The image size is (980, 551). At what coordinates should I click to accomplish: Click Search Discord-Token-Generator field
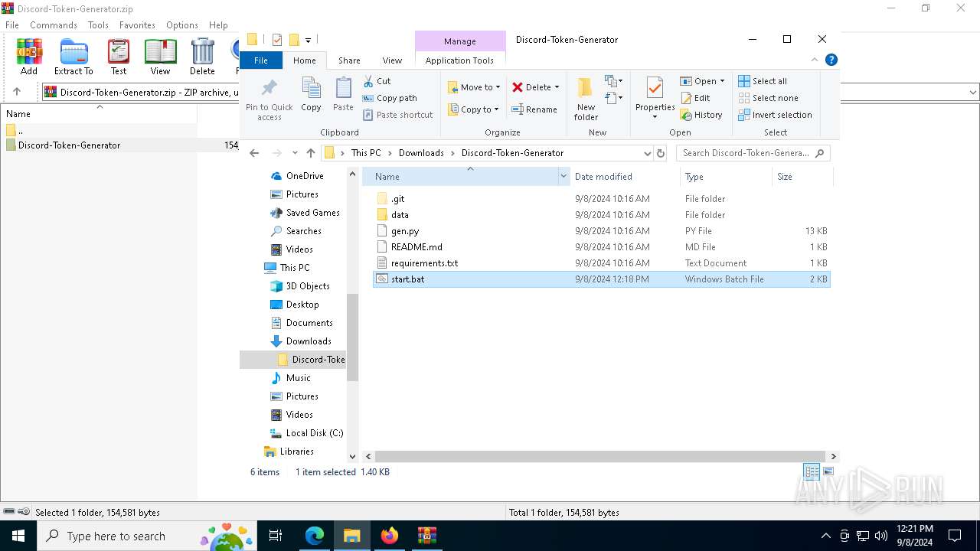pos(753,153)
